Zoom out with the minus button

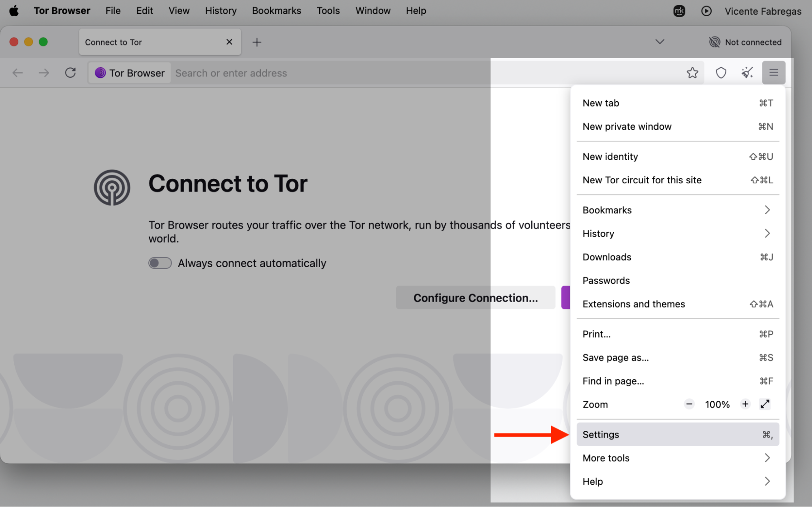(x=689, y=404)
